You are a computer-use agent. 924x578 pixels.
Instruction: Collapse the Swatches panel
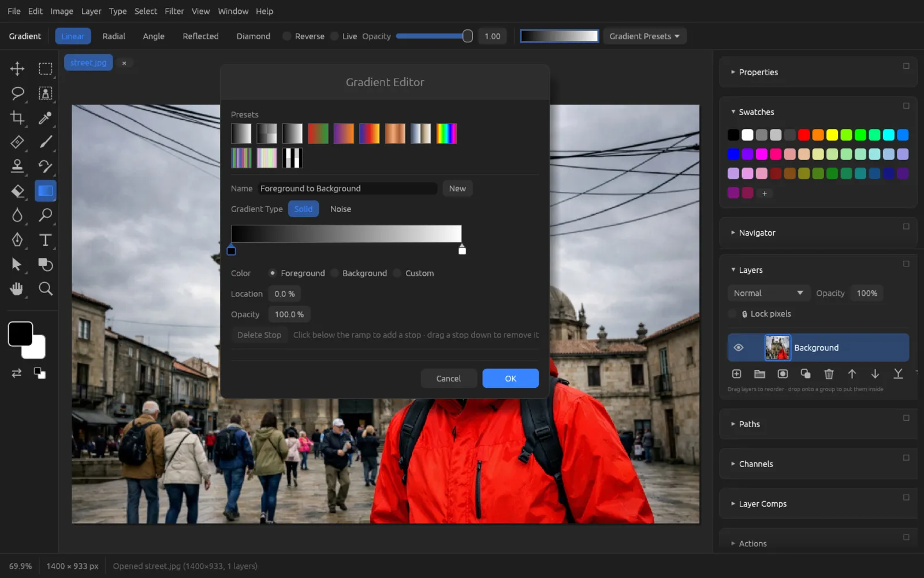tap(757, 112)
